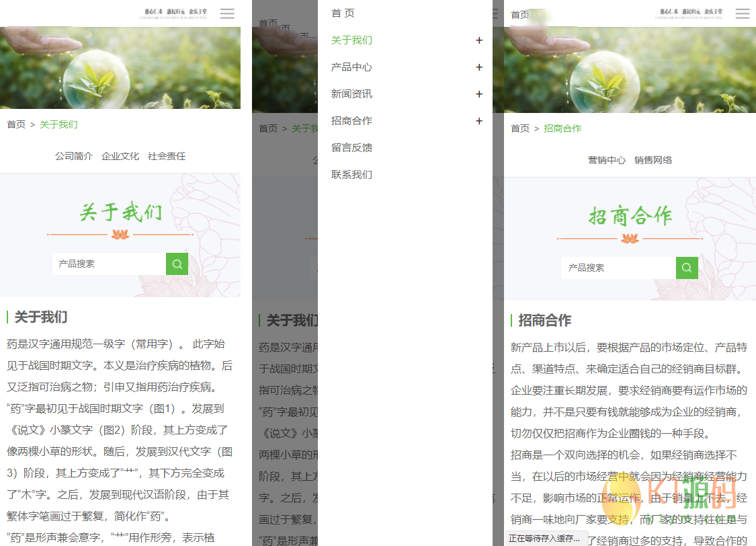The width and height of the screenshot is (756, 546).
Task: Open 营销中心 sub-tab
Action: (x=607, y=160)
